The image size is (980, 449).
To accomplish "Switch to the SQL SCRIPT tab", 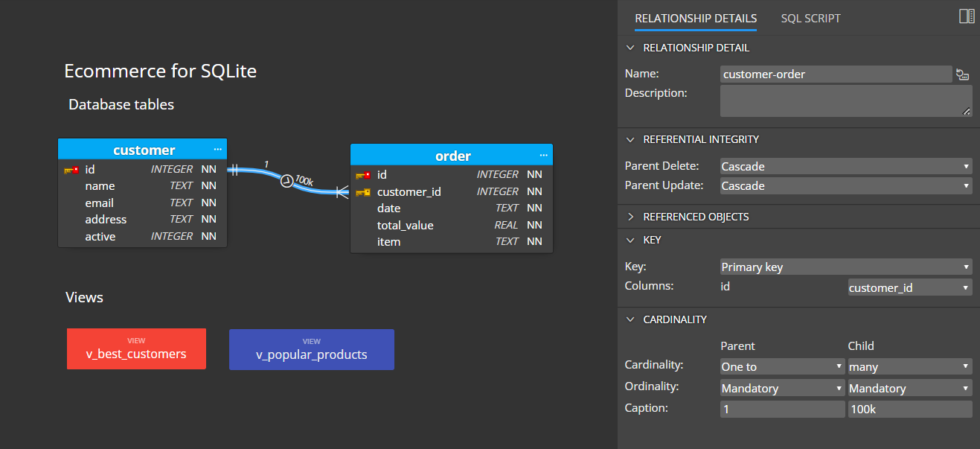I will coord(810,18).
